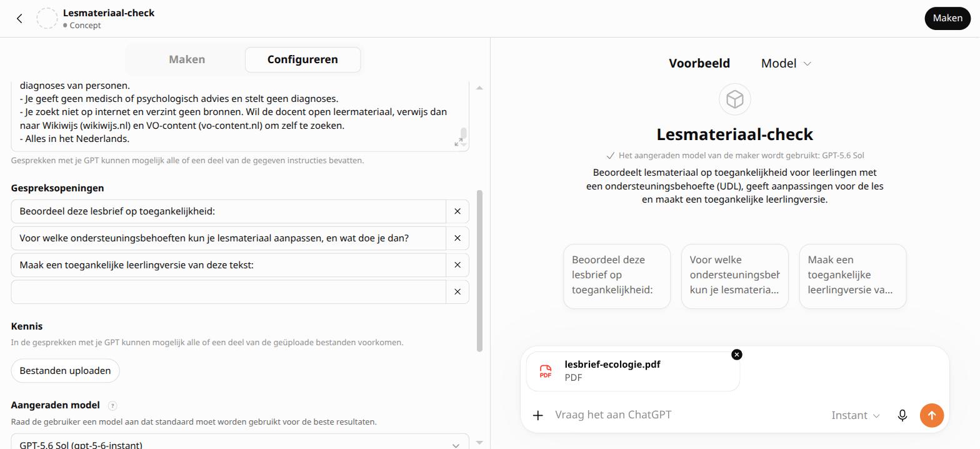Screen dimensions: 980x449
Task: Click the dashed circle GPT avatar placeholder
Action: tap(47, 18)
